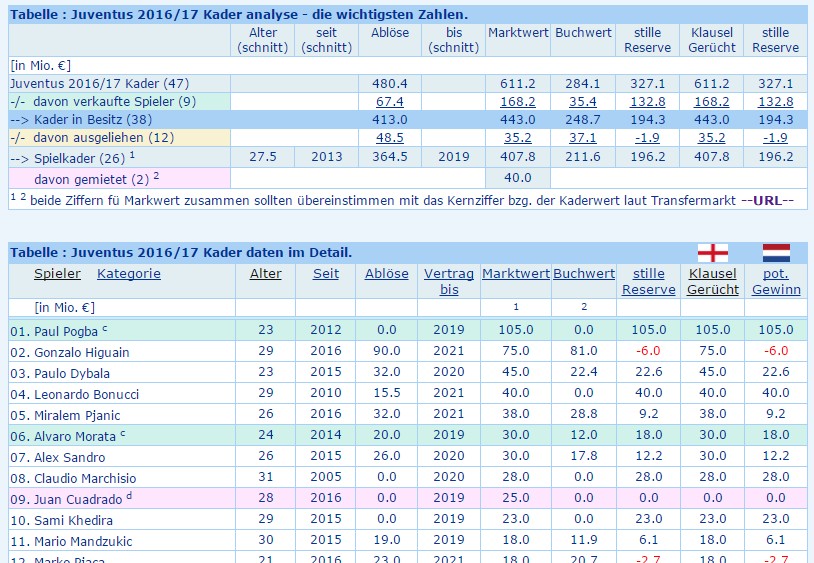
Task: Sort detail table by Vertrag bis header
Action: [x=449, y=281]
